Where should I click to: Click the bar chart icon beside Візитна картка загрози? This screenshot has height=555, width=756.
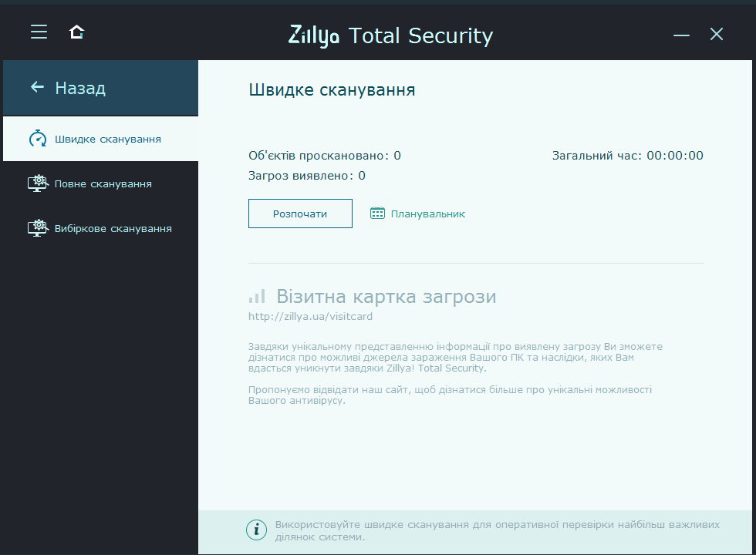click(258, 296)
